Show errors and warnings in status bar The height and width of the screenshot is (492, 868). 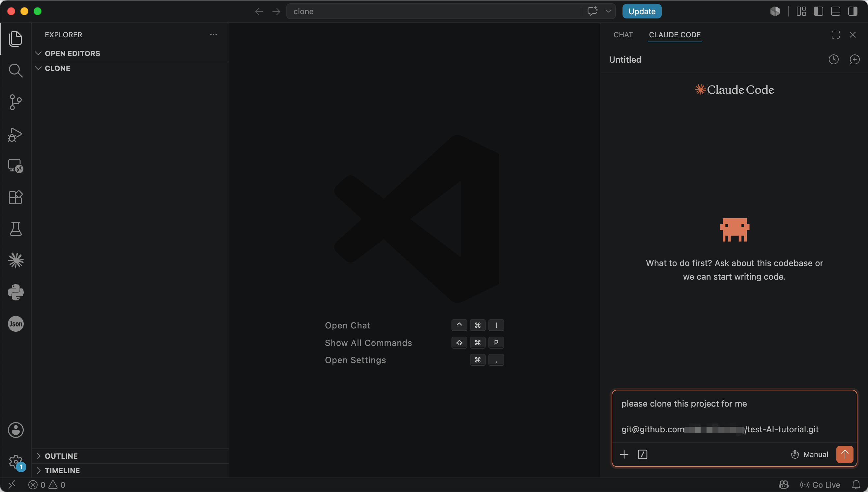[x=46, y=485]
